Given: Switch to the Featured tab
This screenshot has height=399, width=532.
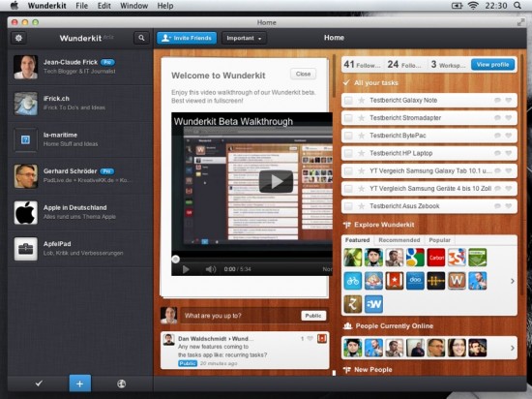Looking at the screenshot, I should coord(358,240).
